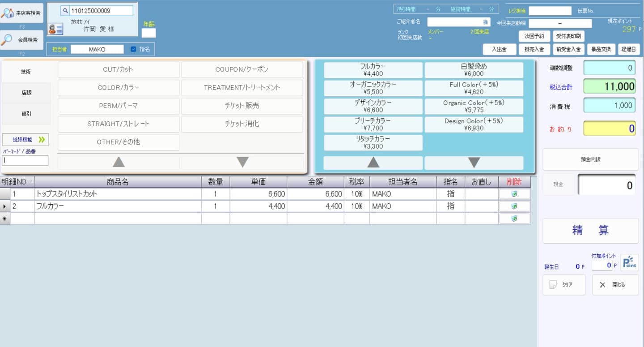Open 来店客検索 visitor search
The height and width of the screenshot is (347, 644).
coord(22,13)
